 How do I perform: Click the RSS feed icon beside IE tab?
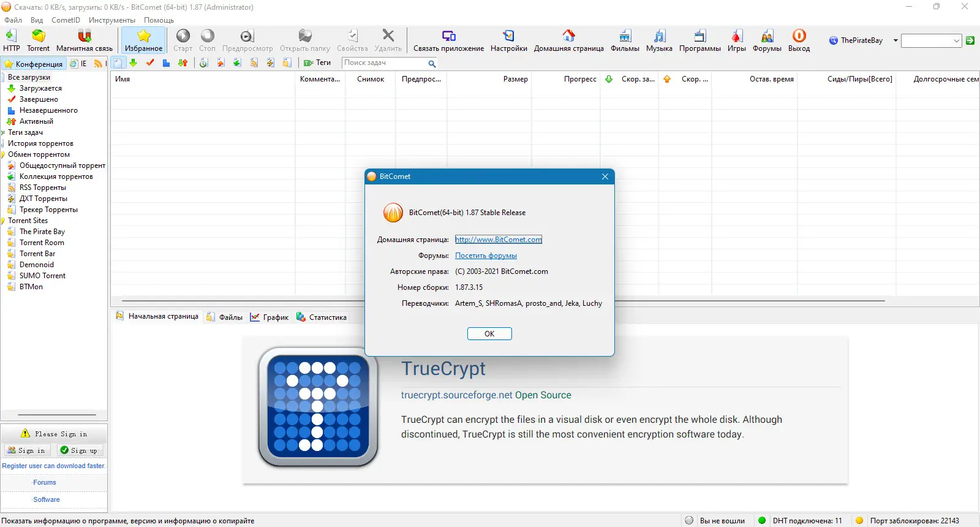click(x=98, y=63)
